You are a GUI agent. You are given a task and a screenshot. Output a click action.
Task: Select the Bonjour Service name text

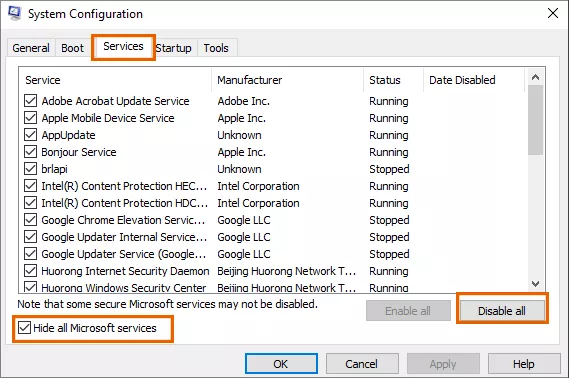tap(79, 152)
